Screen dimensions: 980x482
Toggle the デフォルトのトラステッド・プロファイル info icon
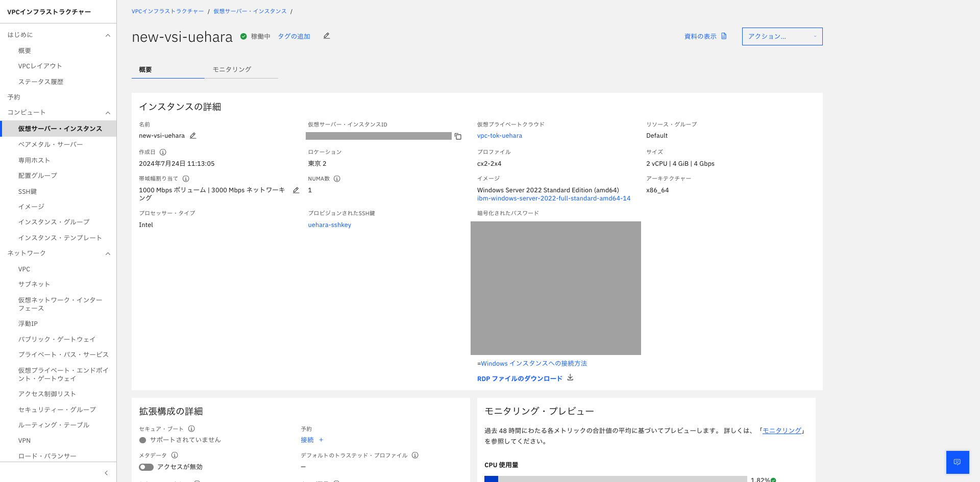(x=415, y=455)
